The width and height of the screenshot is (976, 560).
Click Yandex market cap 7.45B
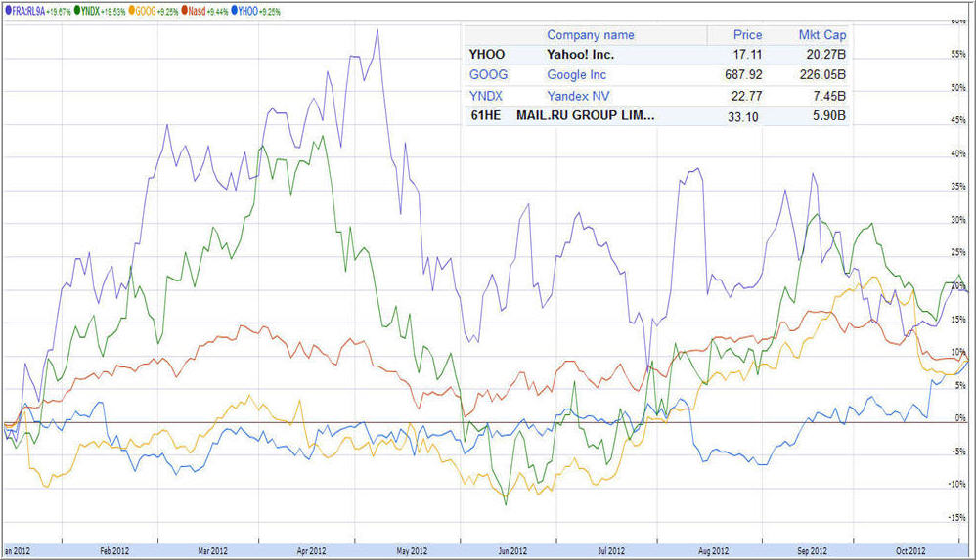[829, 97]
